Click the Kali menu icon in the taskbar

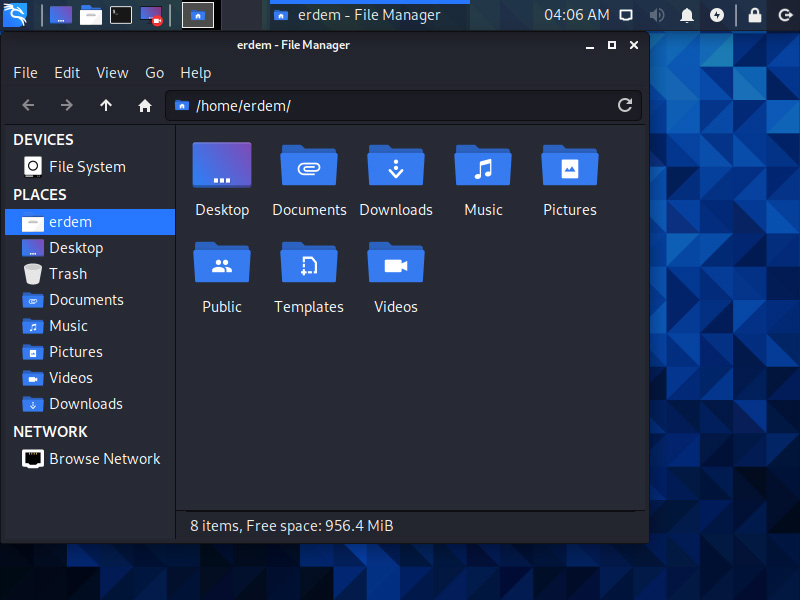tap(15, 14)
